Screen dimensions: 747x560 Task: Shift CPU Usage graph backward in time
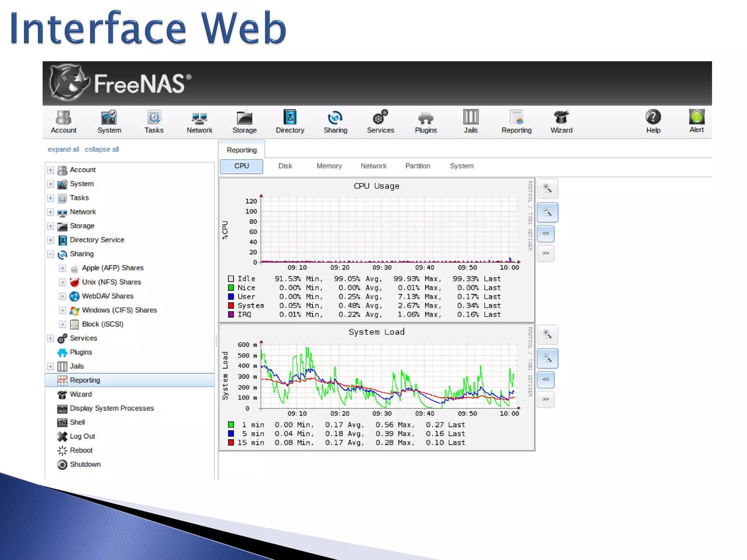coord(546,234)
